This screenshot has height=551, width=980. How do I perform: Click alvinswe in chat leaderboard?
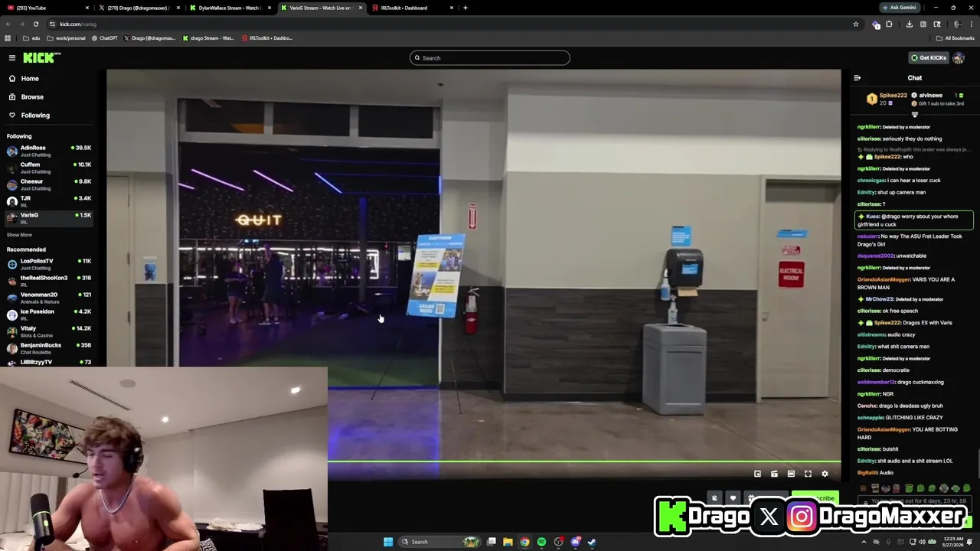click(931, 96)
